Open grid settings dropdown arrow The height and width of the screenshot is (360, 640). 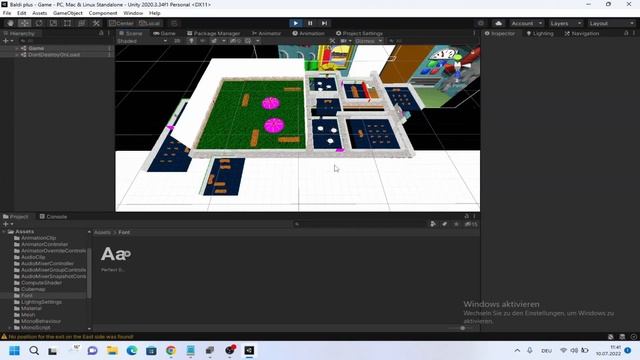pos(258,41)
